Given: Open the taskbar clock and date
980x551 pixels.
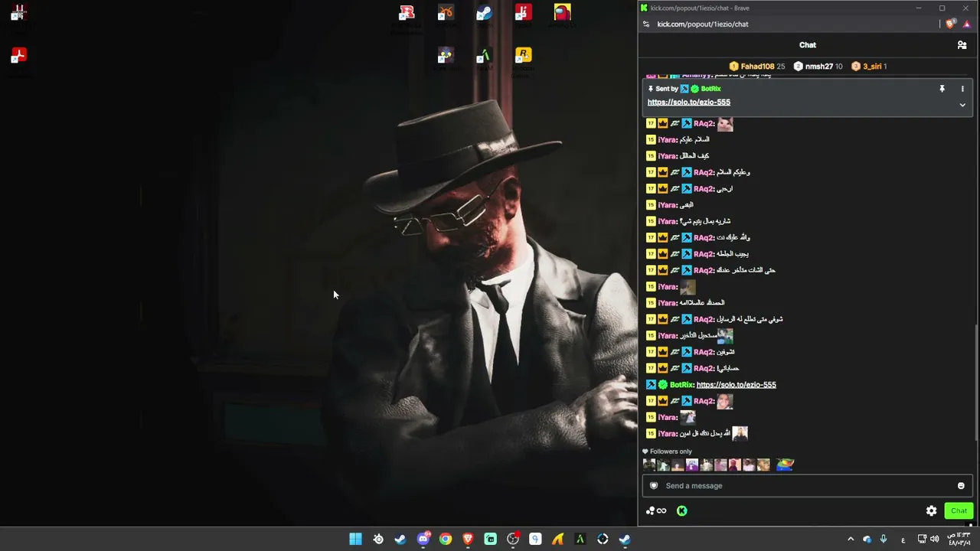Looking at the screenshot, I should point(959,540).
